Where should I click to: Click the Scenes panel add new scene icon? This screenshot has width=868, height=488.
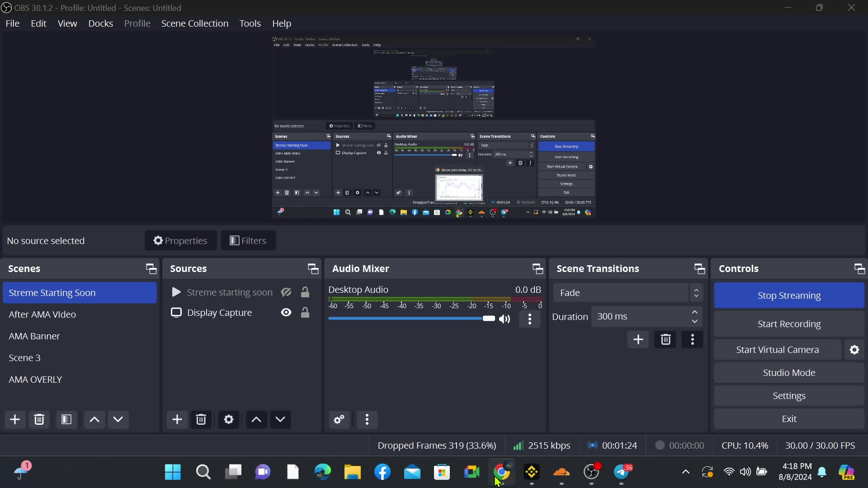click(x=14, y=420)
